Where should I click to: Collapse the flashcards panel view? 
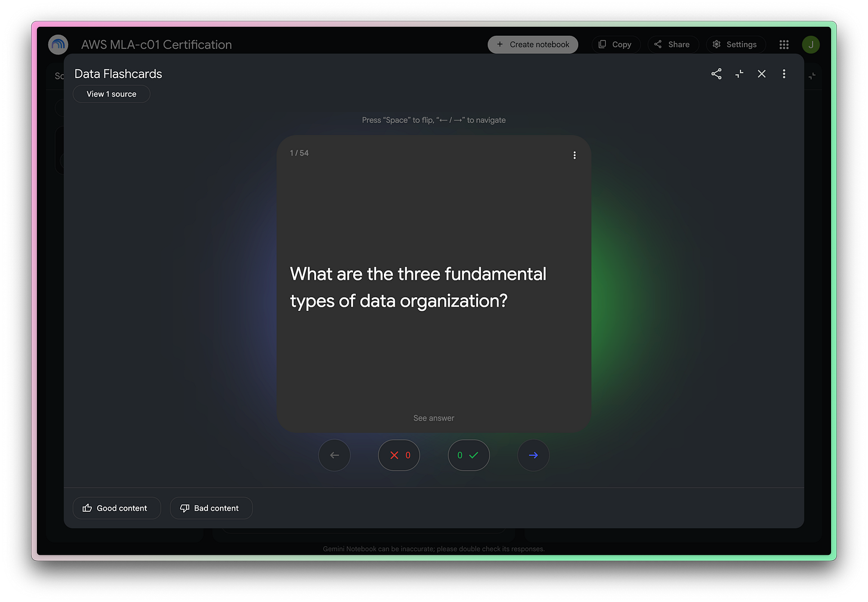739,74
